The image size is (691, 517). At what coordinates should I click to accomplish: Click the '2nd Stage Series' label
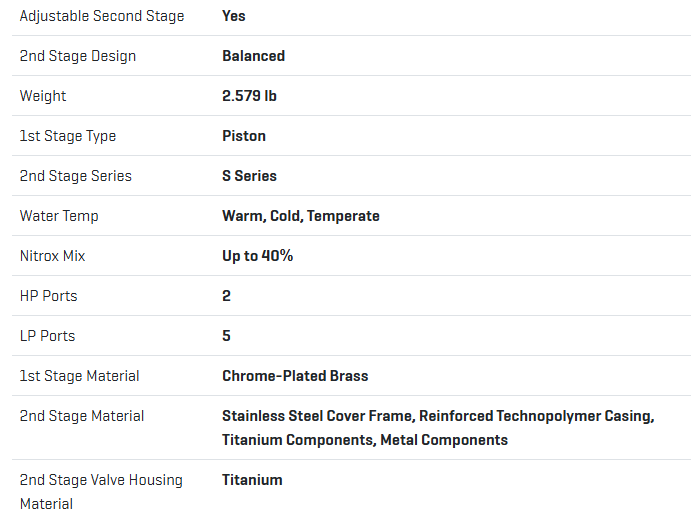coord(76,176)
